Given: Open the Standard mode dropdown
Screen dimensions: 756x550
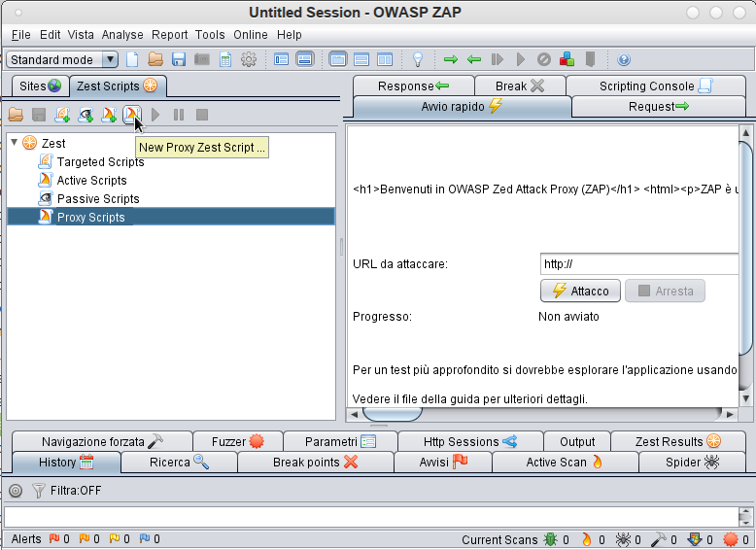Looking at the screenshot, I should click(62, 60).
